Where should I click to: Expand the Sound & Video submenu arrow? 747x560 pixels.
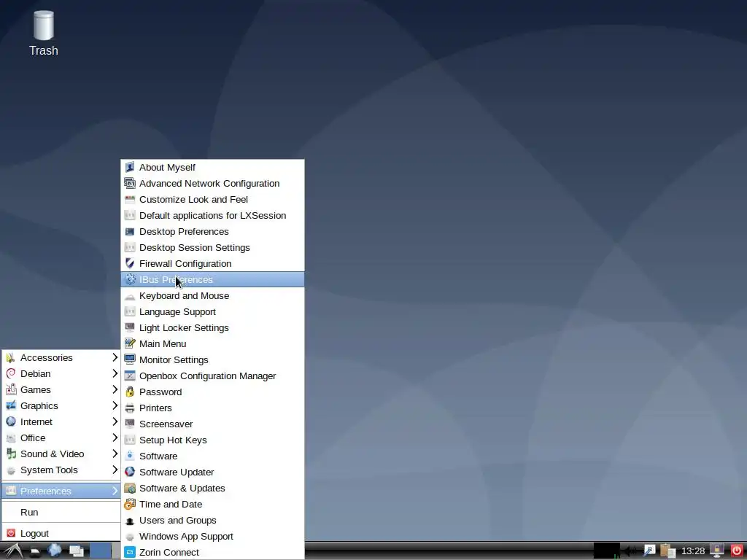coord(115,454)
